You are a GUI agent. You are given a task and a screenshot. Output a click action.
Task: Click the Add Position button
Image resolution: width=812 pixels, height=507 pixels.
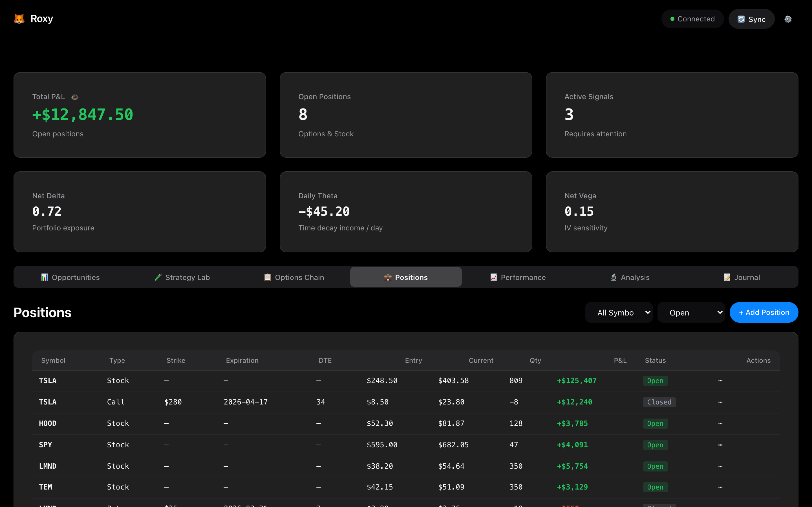pos(764,313)
